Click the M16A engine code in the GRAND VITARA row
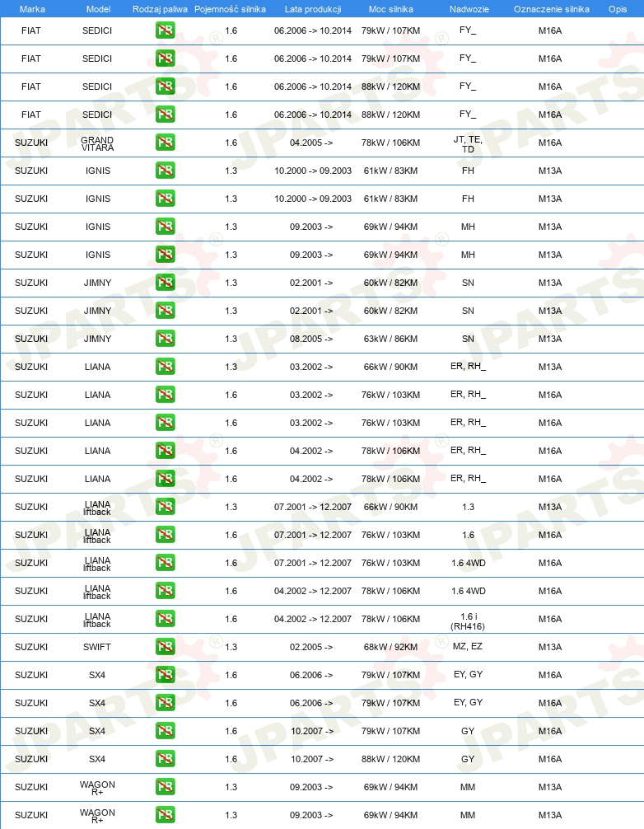The height and width of the screenshot is (829, 644). (550, 143)
